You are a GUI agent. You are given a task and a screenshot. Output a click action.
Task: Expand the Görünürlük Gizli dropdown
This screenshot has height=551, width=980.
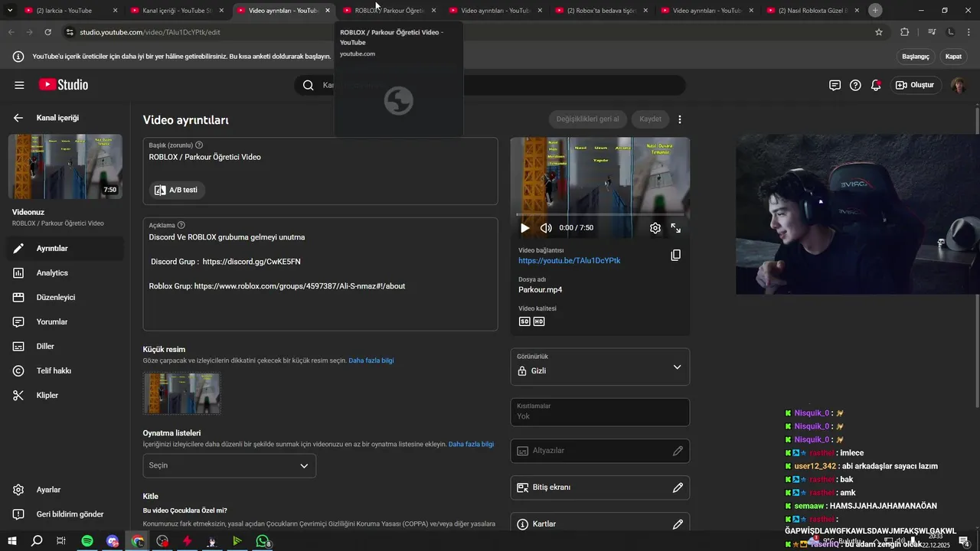pos(600,367)
